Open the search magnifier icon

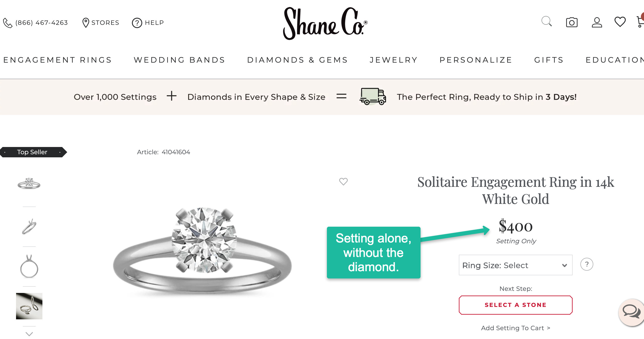click(x=546, y=22)
